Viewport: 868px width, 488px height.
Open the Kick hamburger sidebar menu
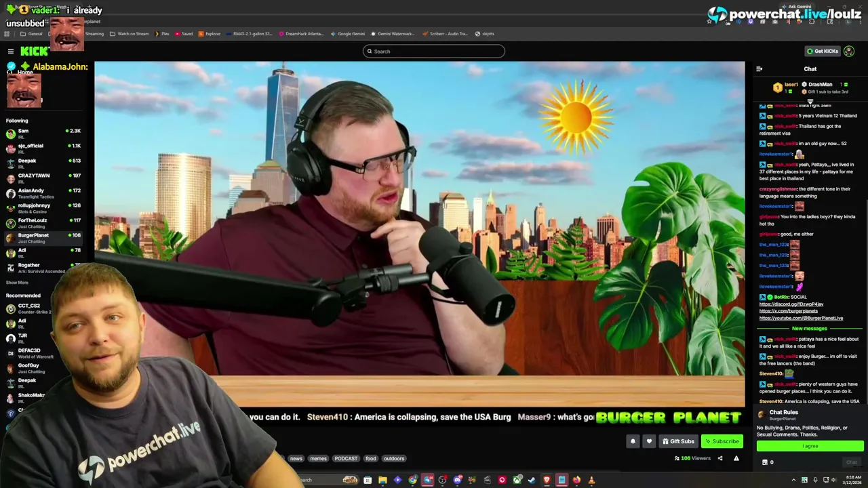(x=11, y=51)
